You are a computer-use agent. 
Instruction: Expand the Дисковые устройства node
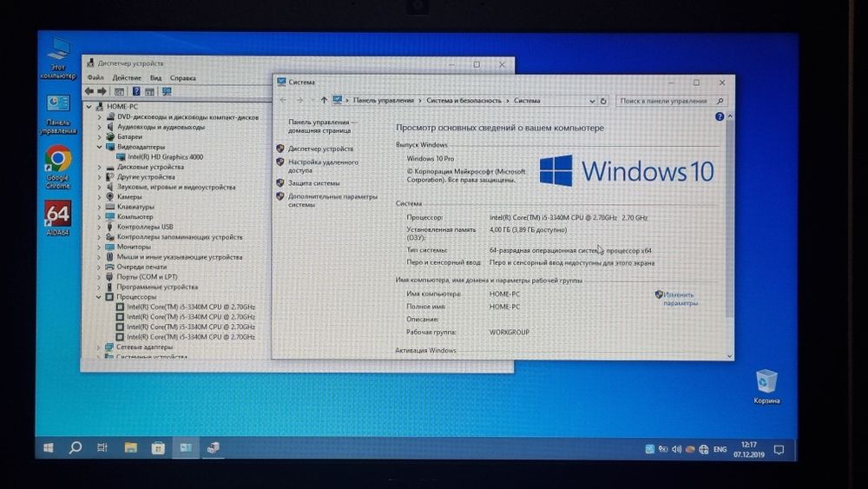point(99,167)
